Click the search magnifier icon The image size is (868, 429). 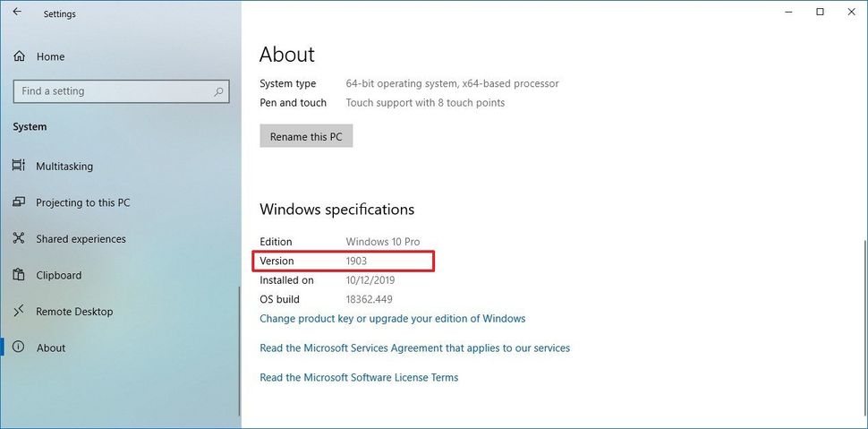[x=218, y=91]
